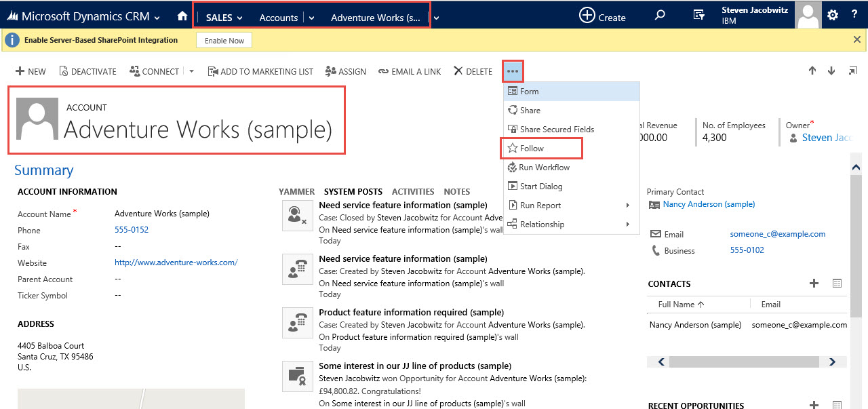The width and height of the screenshot is (868, 409).
Task: Open the search magnifier icon
Action: click(x=660, y=16)
